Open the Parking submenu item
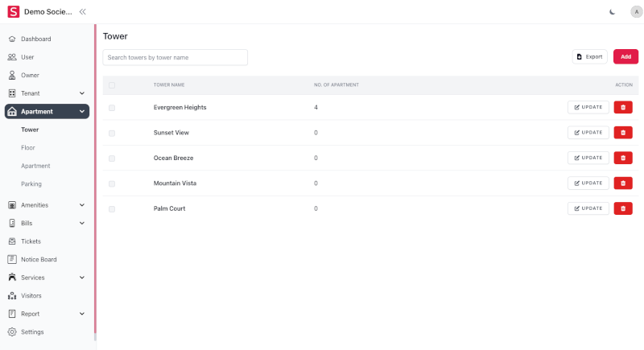Image resolution: width=644 pixels, height=350 pixels. pyautogui.click(x=31, y=184)
